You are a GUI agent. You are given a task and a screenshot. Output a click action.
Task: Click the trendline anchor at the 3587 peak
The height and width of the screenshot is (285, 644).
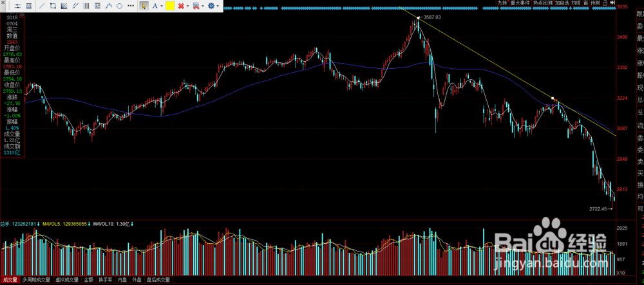click(418, 17)
